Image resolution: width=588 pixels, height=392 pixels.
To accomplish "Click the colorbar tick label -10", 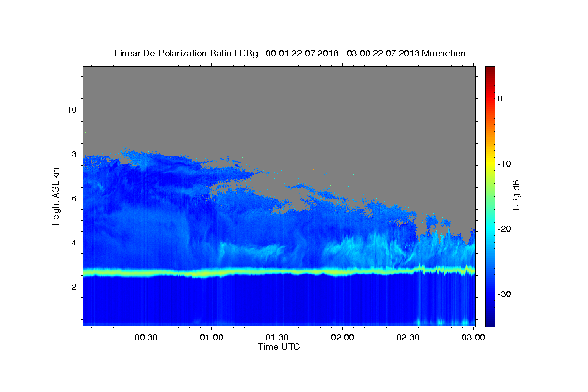I will pyautogui.click(x=505, y=164).
